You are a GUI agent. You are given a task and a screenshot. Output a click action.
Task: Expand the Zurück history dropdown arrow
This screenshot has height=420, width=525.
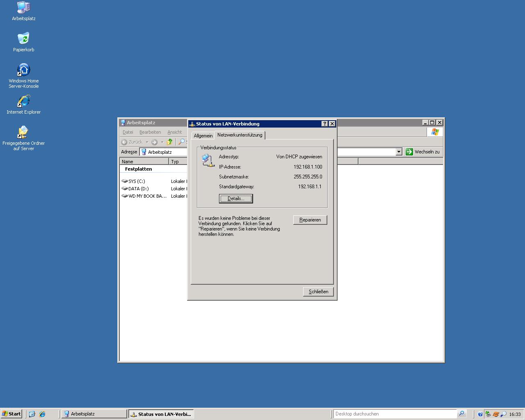tap(147, 142)
